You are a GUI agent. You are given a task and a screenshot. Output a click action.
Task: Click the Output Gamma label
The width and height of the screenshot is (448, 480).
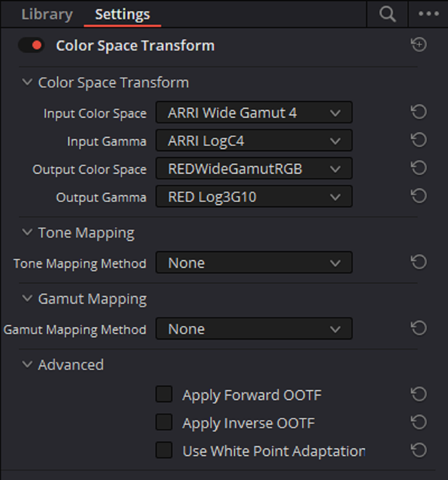tap(101, 197)
